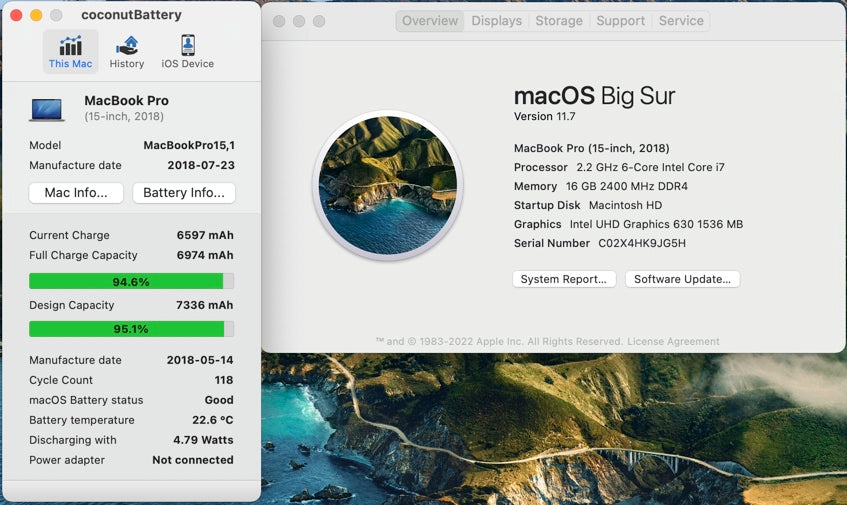Viewport: 847px width, 505px height.
Task: Select the Overview tab
Action: point(430,21)
